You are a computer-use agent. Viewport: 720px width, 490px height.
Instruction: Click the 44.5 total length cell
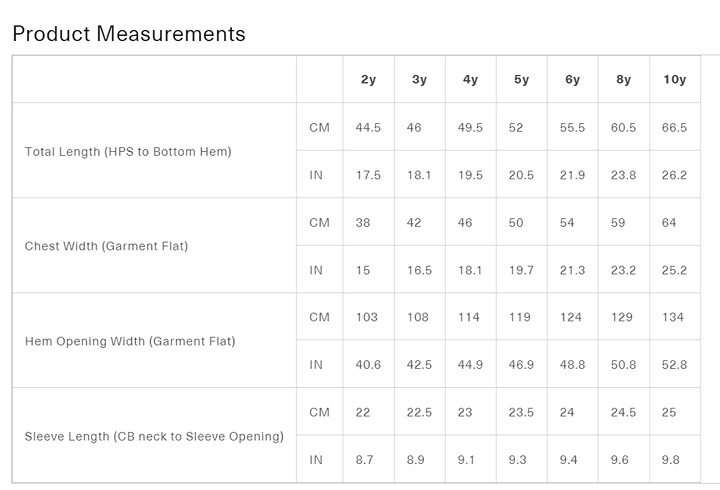coord(368,128)
